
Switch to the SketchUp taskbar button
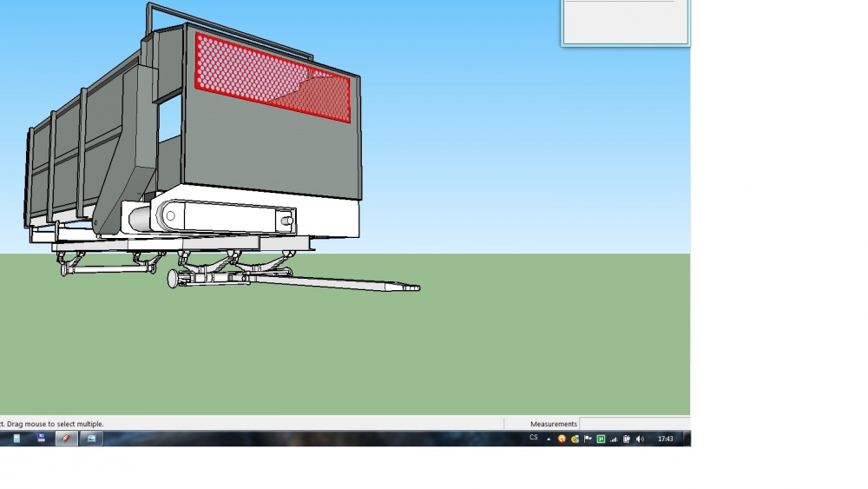tap(66, 439)
